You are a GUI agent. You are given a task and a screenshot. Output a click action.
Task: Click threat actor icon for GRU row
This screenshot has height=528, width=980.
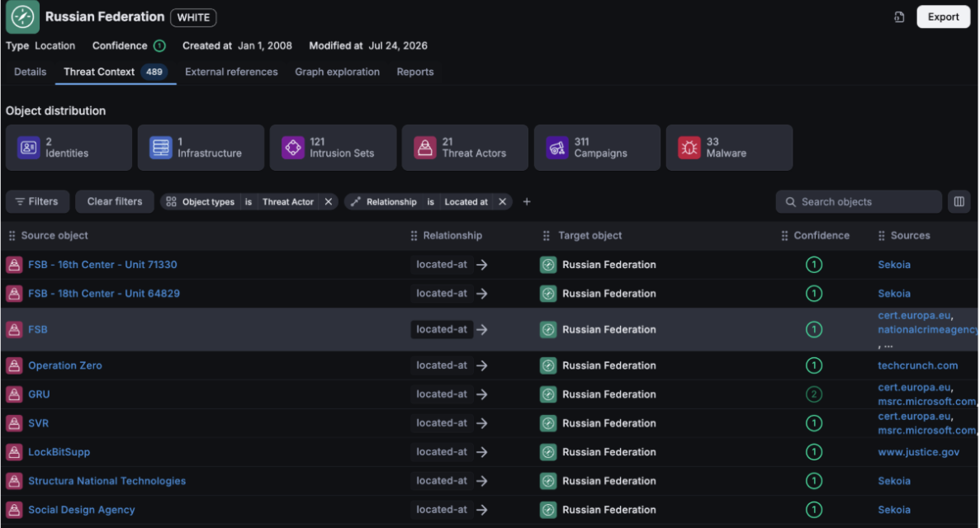coord(14,394)
